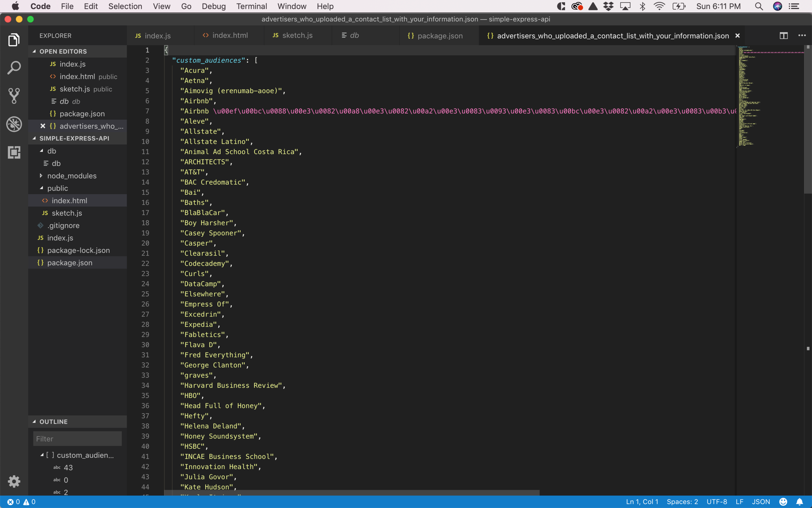Screen dimensions: 812x508
Task: Open sketch.js under the public folder
Action: [x=77, y=213]
